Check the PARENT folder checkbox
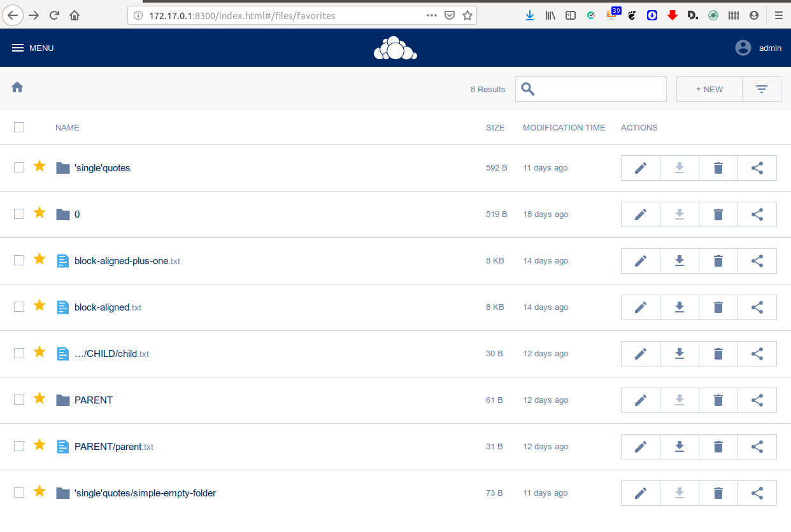The width and height of the screenshot is (791, 532). click(x=19, y=400)
